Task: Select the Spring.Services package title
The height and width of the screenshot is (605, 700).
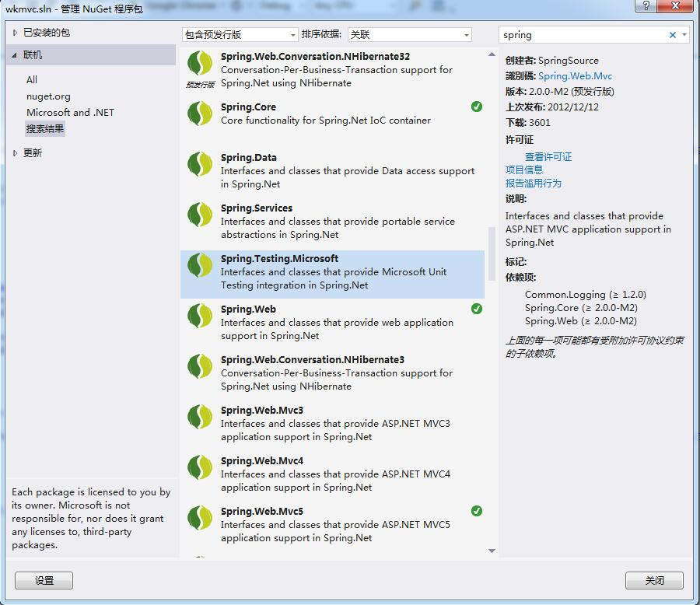Action: coord(257,208)
